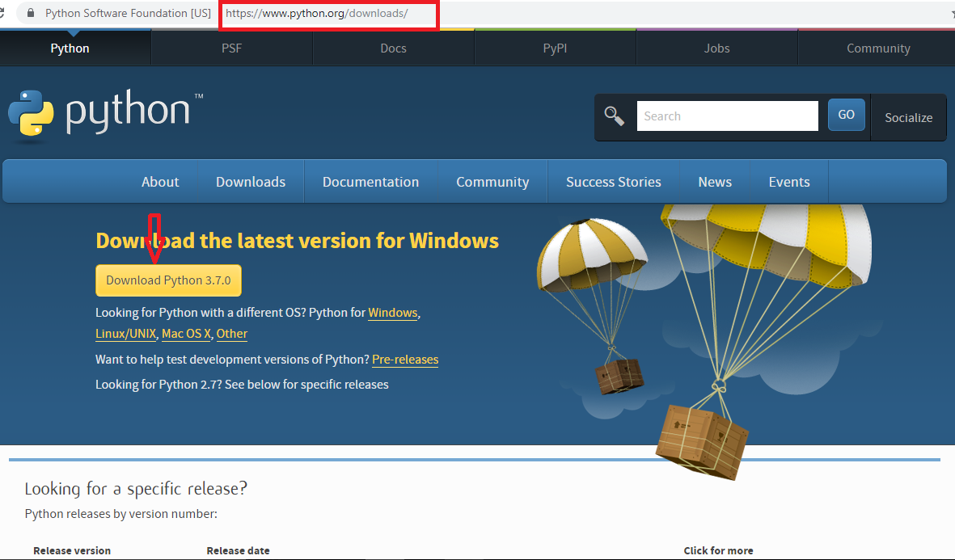This screenshot has width=955, height=560.
Task: Click the search magnifying glass icon
Action: point(615,116)
